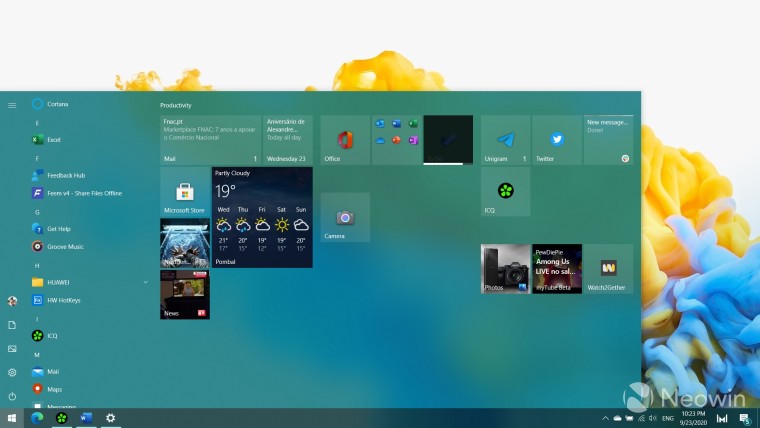Switch to ICQ in the taskbar
This screenshot has height=428, width=760.
coord(62,418)
